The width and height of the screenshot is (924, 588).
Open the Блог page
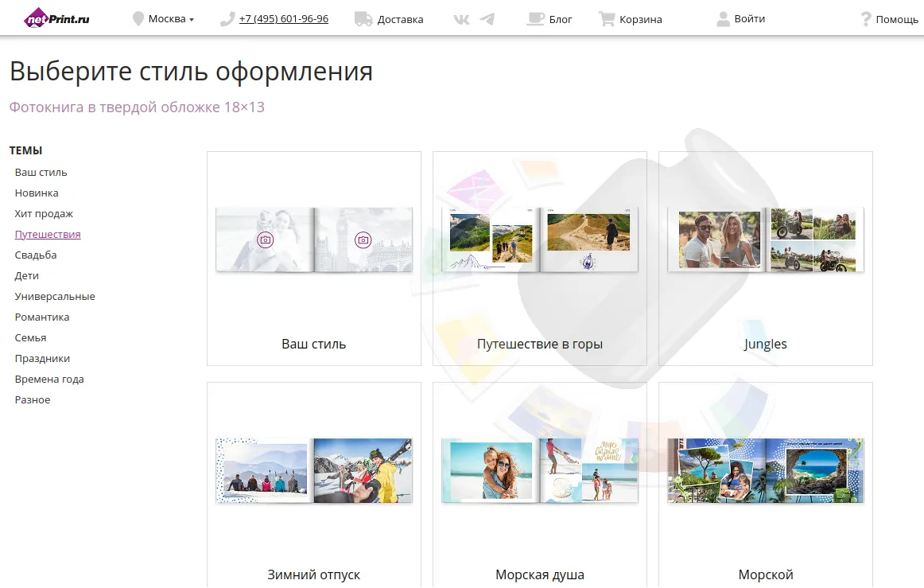pyautogui.click(x=561, y=19)
